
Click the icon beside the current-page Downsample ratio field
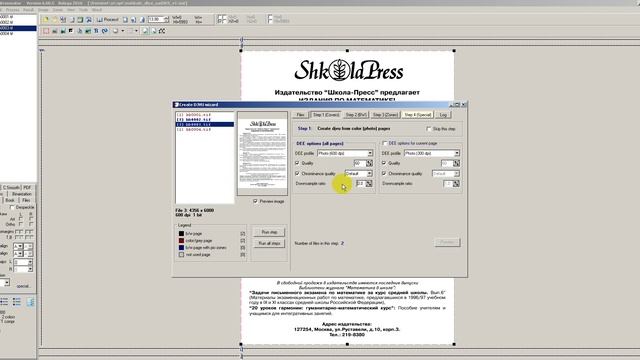click(456, 184)
